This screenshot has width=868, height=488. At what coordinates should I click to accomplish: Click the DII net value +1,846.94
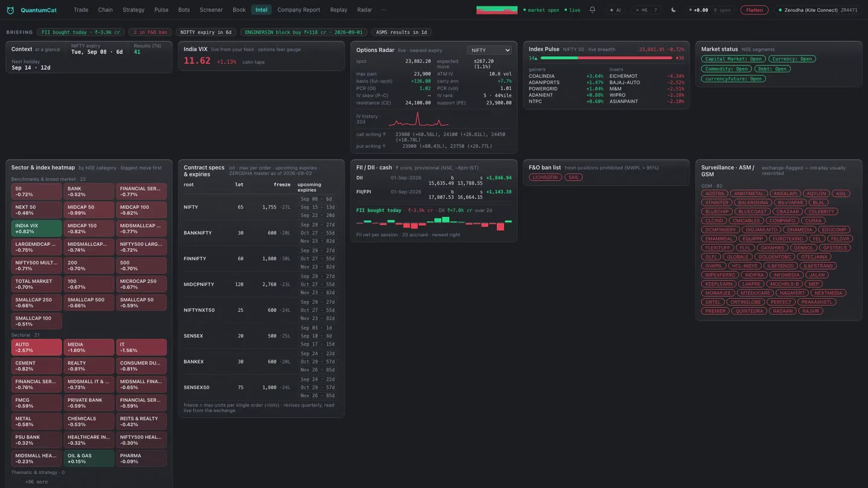click(x=498, y=178)
